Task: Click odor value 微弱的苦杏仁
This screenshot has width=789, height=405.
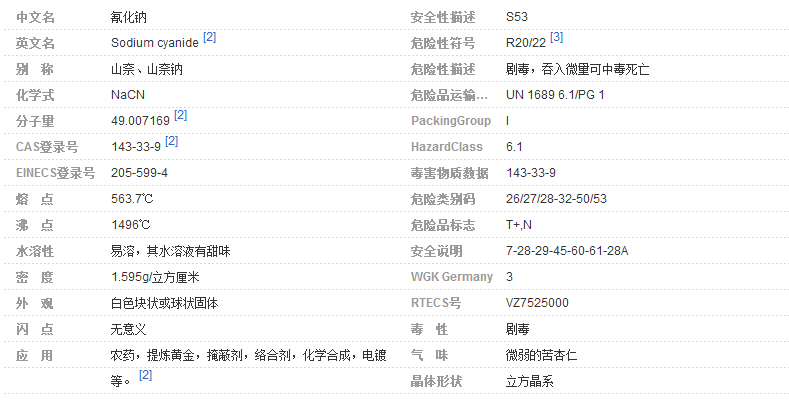Action: click(x=542, y=355)
